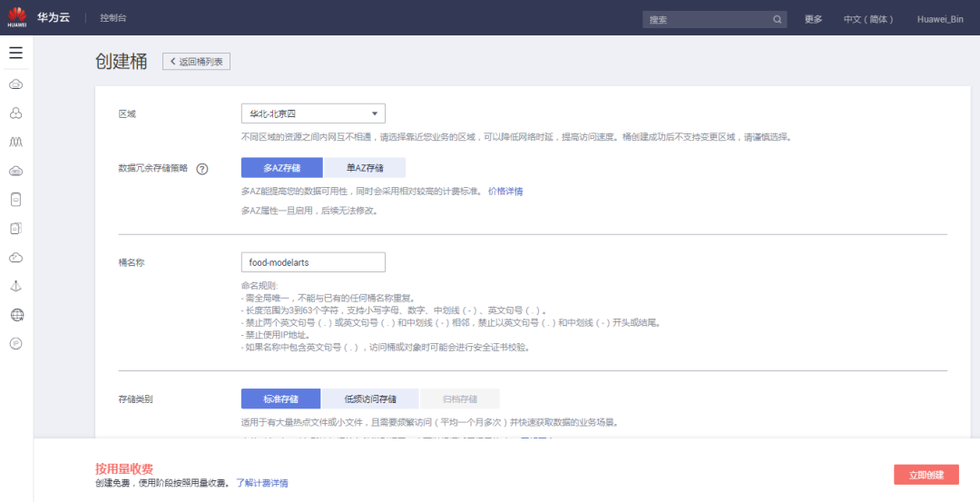Image resolution: width=980 pixels, height=502 pixels.
Task: Open 控制台 console in top bar
Action: pyautogui.click(x=113, y=18)
